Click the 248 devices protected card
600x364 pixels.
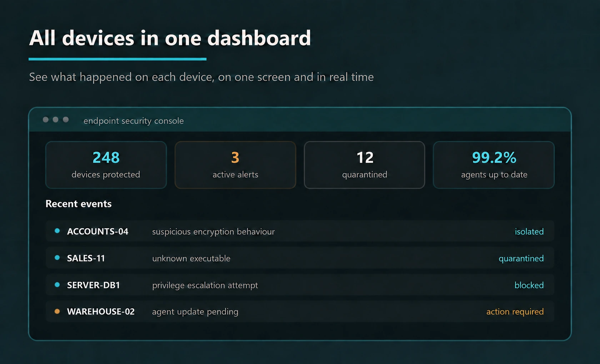pyautogui.click(x=106, y=165)
